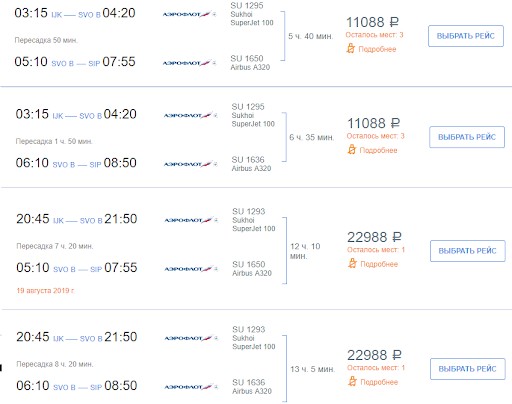Click IJK airport code at first 20:45 departure

(x=58, y=221)
